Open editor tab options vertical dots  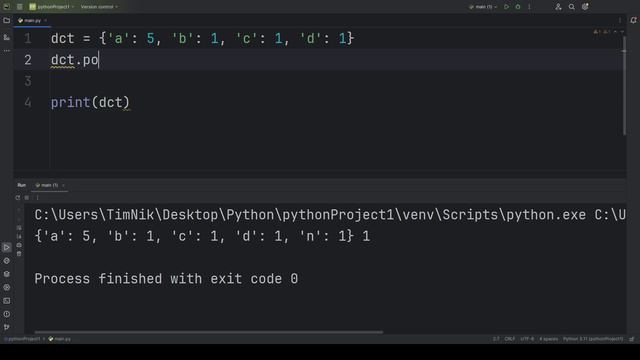620,20
